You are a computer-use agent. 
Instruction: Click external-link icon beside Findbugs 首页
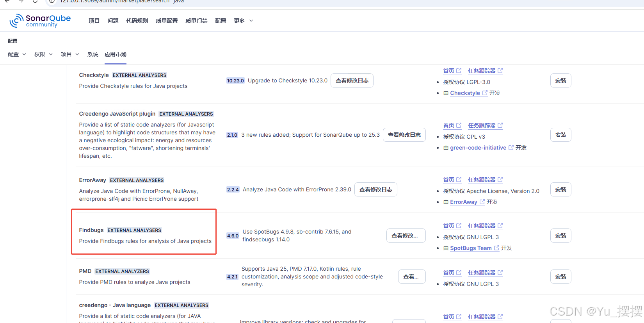click(x=459, y=226)
